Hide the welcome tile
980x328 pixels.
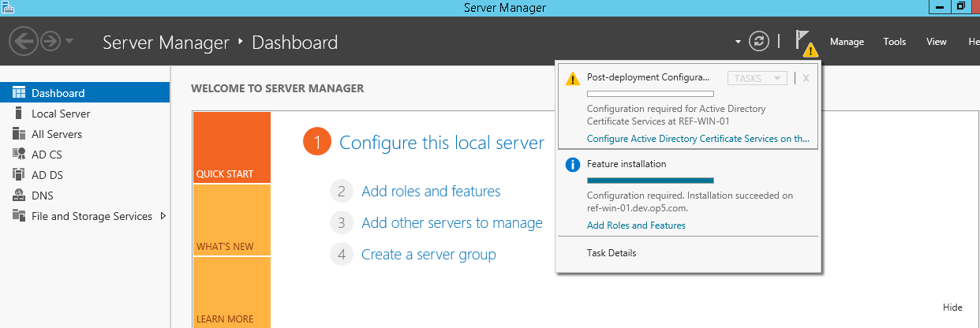click(x=952, y=307)
